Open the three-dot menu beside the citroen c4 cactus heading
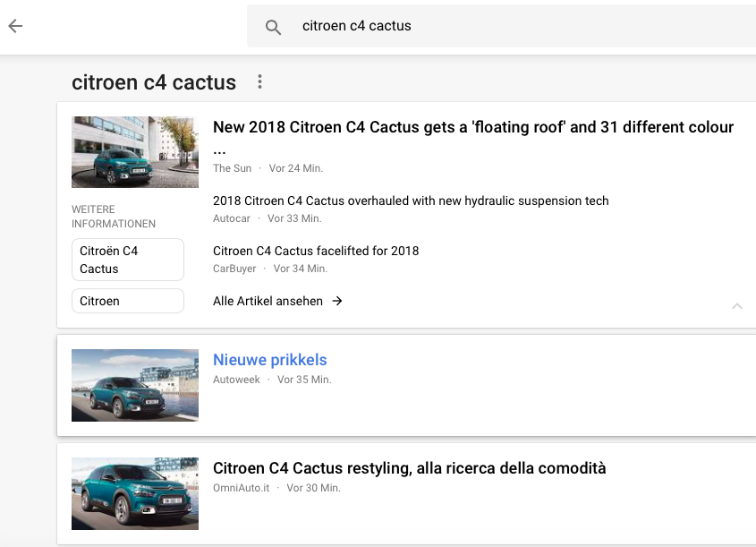Screen dimensions: 756x547 259,81
